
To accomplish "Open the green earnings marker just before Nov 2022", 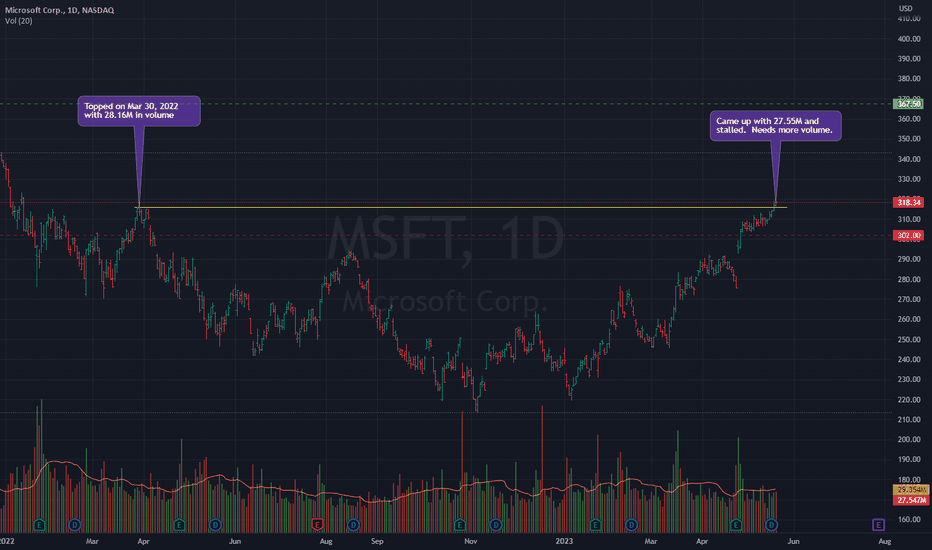I will click(459, 524).
